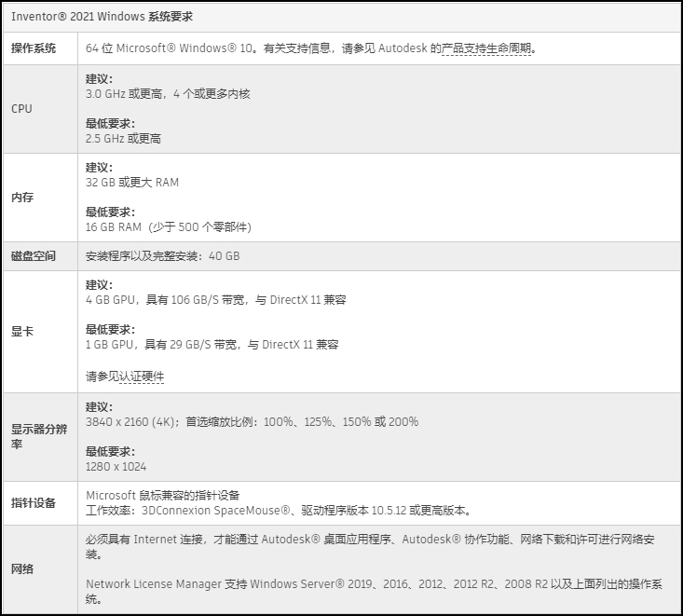Viewport: 683px width, 616px height.
Task: Click the text 16 GB RAM（少于 500 个零部件）
Action: coord(169,227)
